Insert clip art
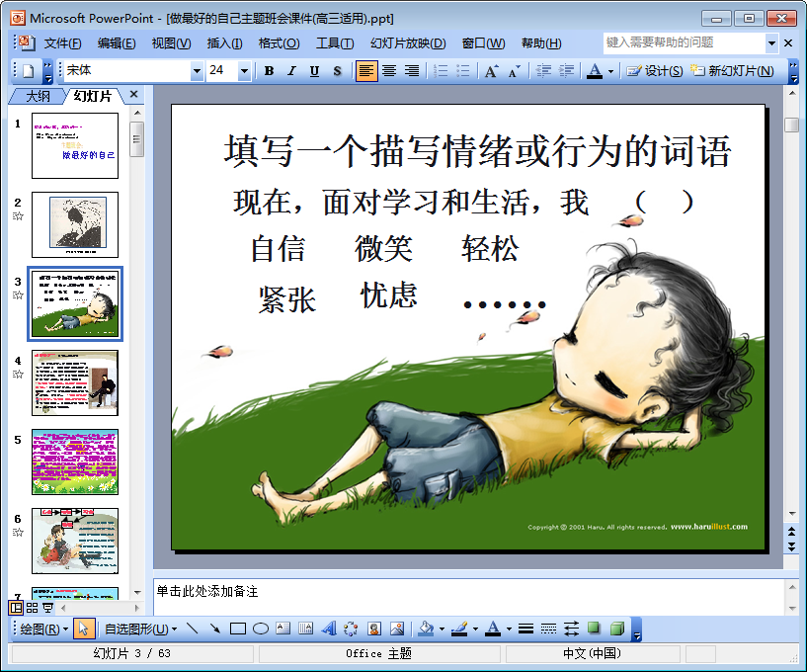Image resolution: width=807 pixels, height=672 pixels. click(x=374, y=629)
